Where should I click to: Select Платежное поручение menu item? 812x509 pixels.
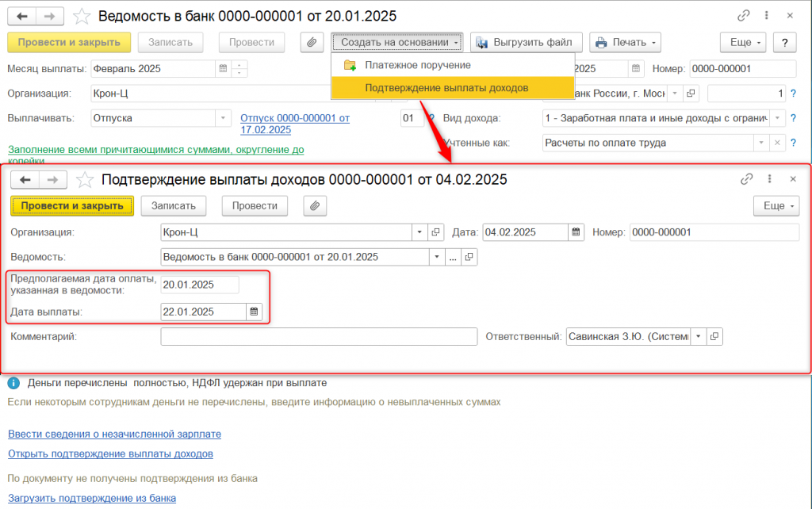[x=453, y=65]
